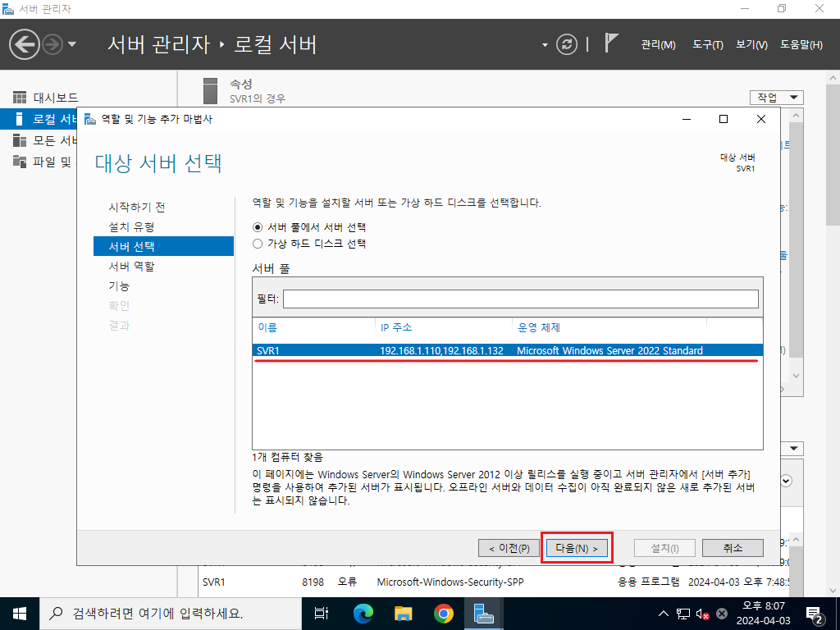Launch Google Chrome from taskbar
This screenshot has height=630, width=840.
(x=443, y=614)
